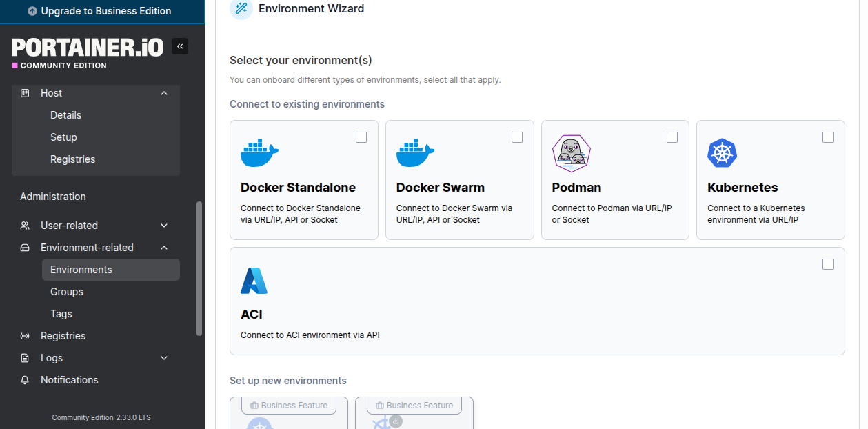This screenshot has width=868, height=429.
Task: Click 'Connect to ACI environment via API' text
Action: pos(310,335)
